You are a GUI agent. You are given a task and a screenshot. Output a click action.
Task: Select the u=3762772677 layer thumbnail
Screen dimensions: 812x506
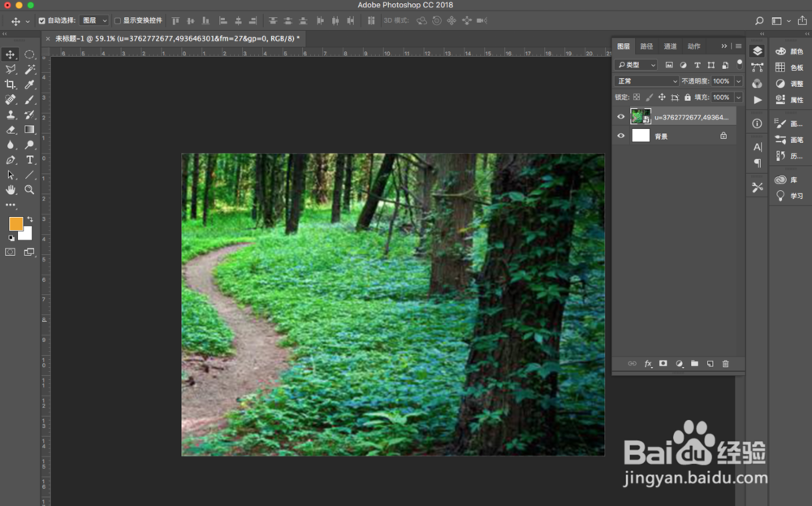pos(641,116)
